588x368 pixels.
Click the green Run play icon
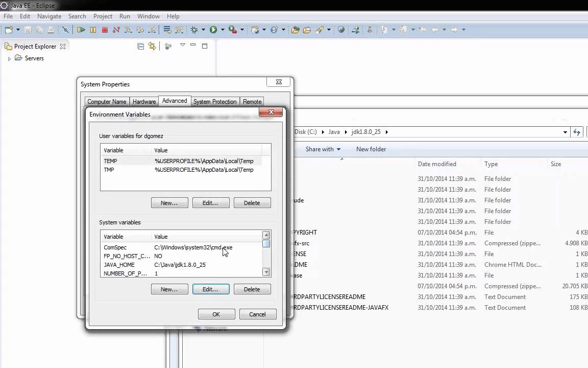pos(213,30)
